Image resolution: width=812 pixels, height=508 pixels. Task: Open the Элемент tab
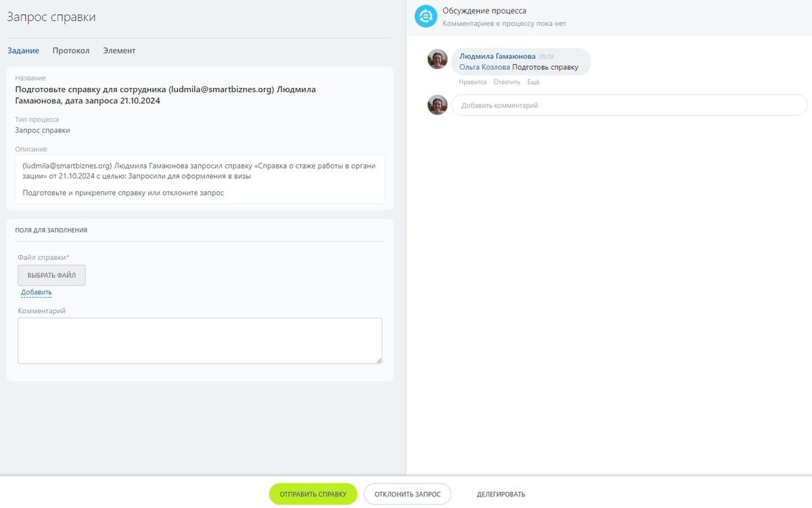[x=119, y=51]
